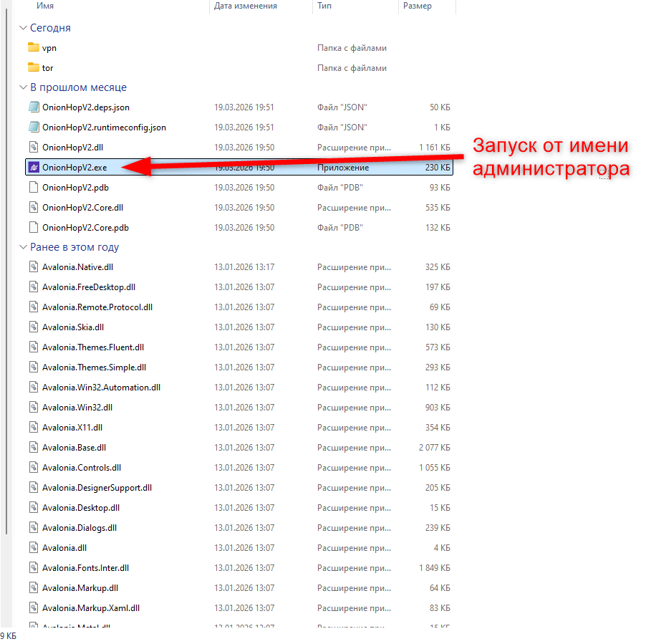Select file name OnionHopV2.runtimeconfig.json
The height and width of the screenshot is (644, 651).
pyautogui.click(x=105, y=128)
